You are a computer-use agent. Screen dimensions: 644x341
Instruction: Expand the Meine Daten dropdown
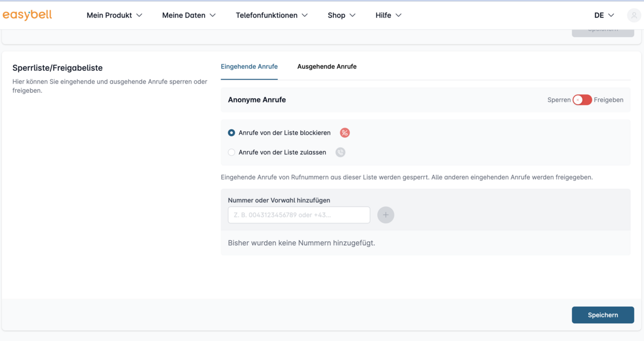tap(188, 16)
